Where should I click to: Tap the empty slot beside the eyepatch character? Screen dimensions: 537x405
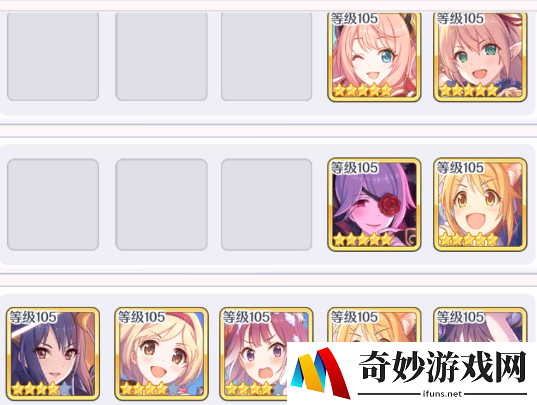pos(266,204)
